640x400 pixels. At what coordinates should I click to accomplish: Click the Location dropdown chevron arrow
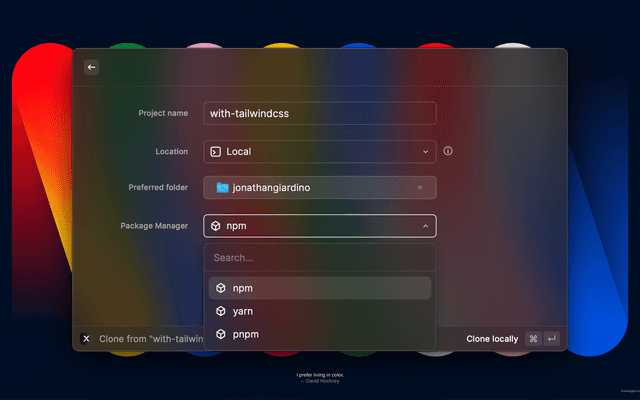point(425,152)
